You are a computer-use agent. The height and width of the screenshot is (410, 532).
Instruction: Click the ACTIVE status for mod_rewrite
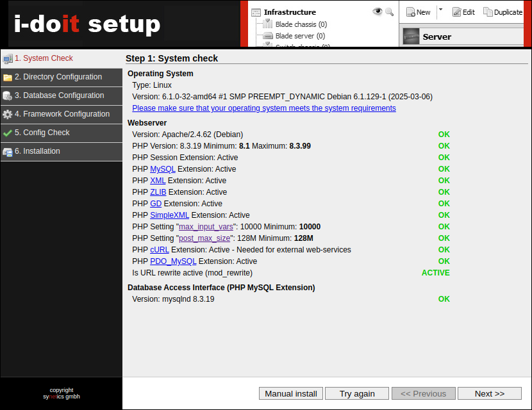click(436, 273)
